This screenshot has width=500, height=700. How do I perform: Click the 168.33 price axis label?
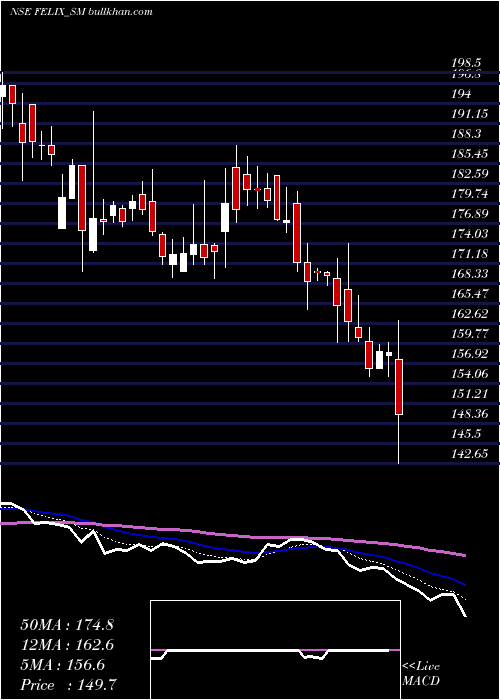469,274
